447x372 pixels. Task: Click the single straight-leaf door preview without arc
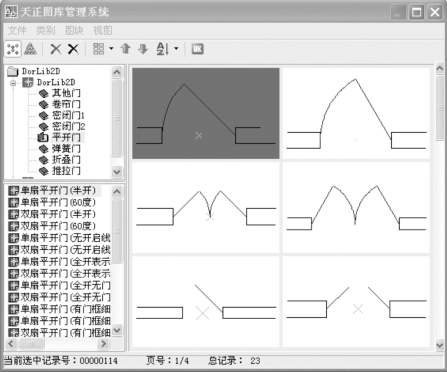coord(206,301)
